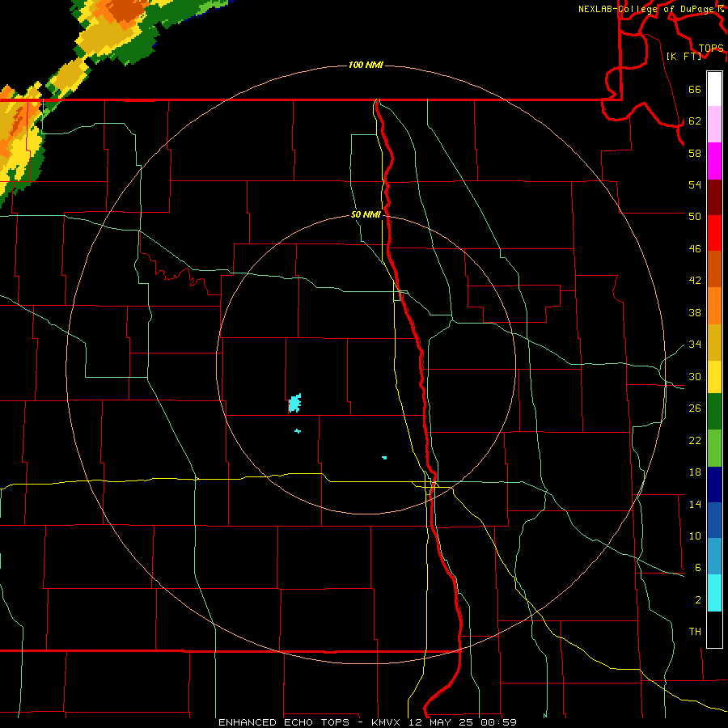
Task: Click the dark red swatch near 54
Action: [x=714, y=197]
